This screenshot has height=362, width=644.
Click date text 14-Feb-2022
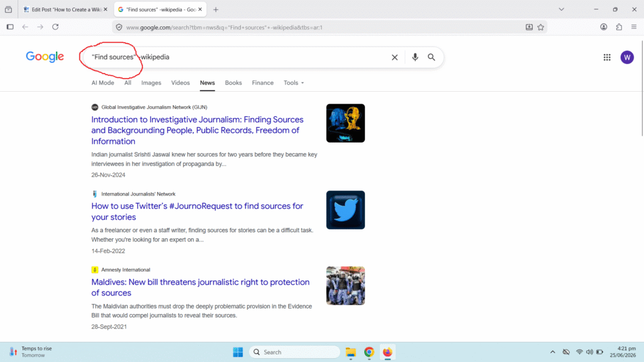click(x=108, y=251)
